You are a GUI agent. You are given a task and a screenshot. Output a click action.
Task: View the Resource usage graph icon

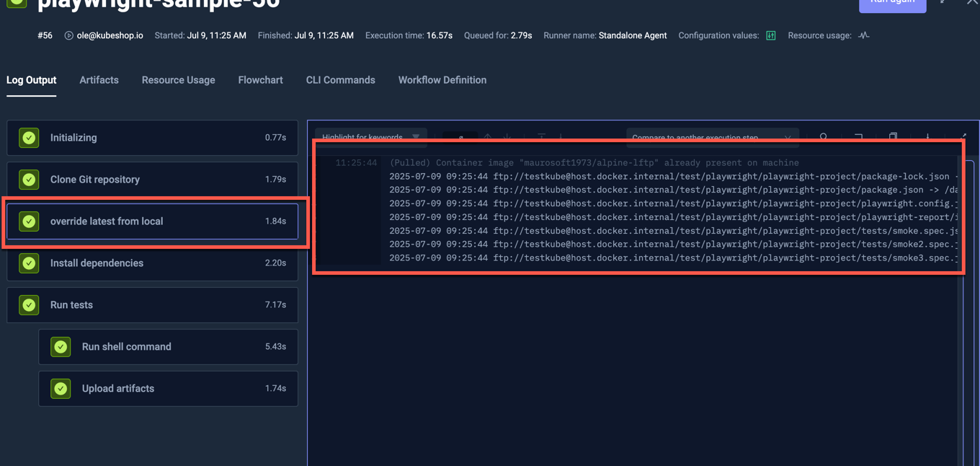tap(863, 35)
